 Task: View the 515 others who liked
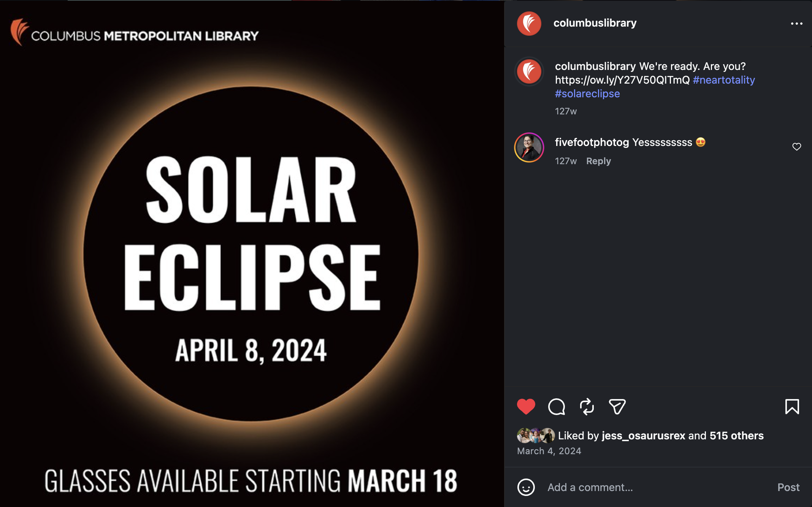(737, 436)
